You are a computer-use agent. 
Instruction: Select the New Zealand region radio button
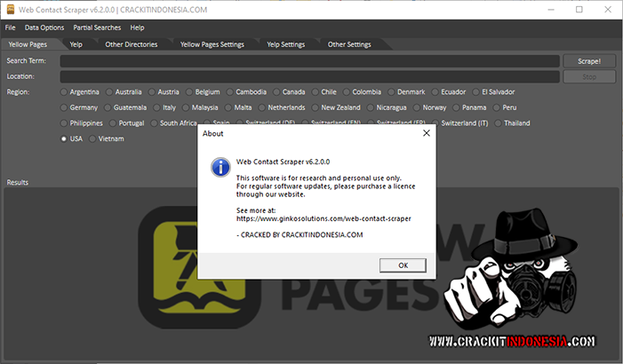(x=315, y=107)
